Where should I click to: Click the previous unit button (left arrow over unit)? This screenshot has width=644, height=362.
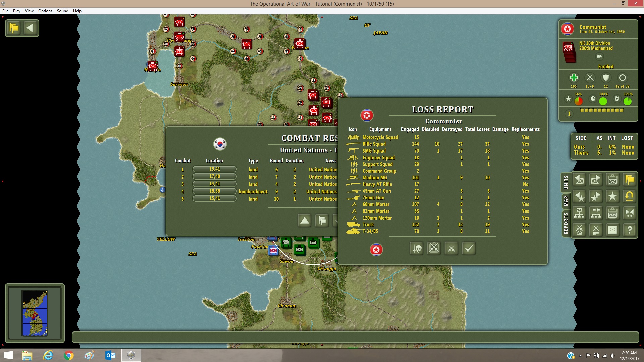(579, 180)
